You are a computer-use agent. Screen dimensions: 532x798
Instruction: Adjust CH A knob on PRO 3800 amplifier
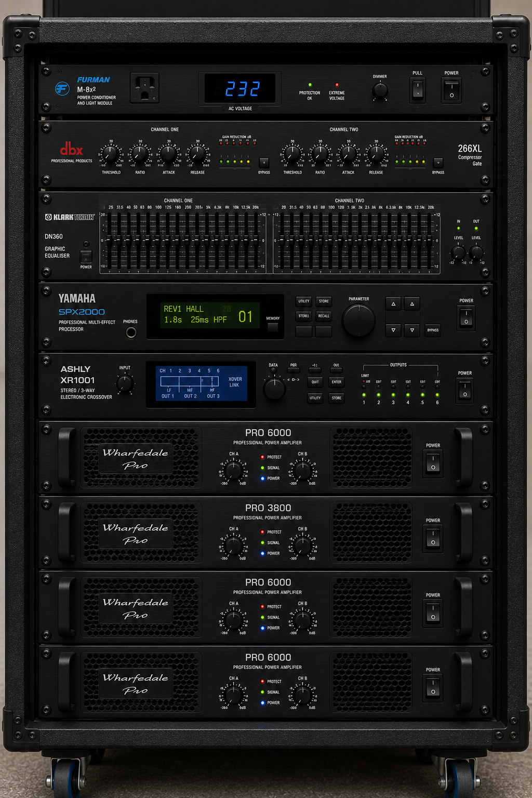(x=234, y=546)
